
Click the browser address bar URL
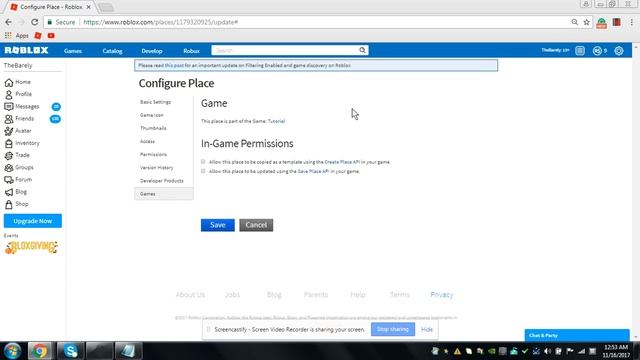160,22
